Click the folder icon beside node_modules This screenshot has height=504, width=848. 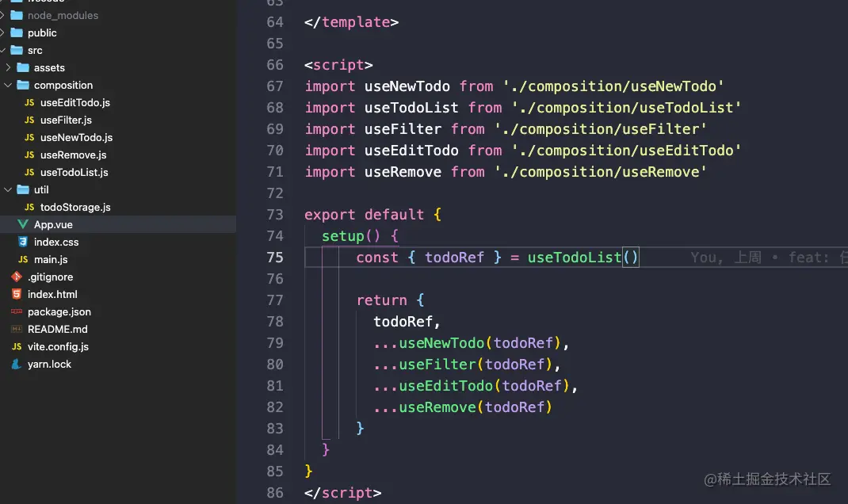[x=17, y=15]
